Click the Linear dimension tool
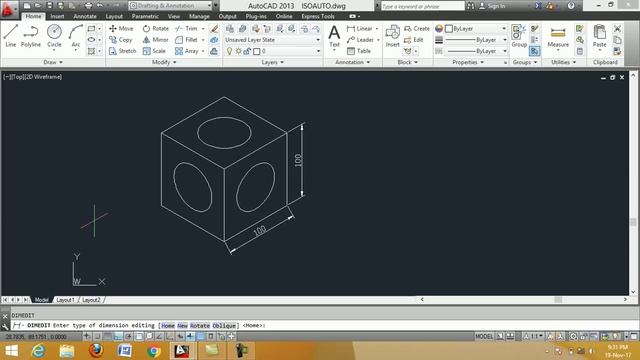640x360 pixels. (360, 29)
